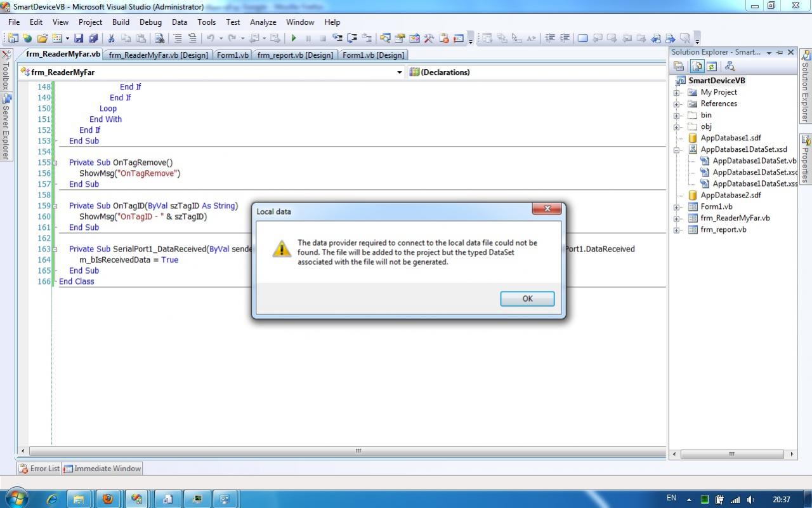Click the Save floppy disk icon
The image size is (812, 508).
79,38
